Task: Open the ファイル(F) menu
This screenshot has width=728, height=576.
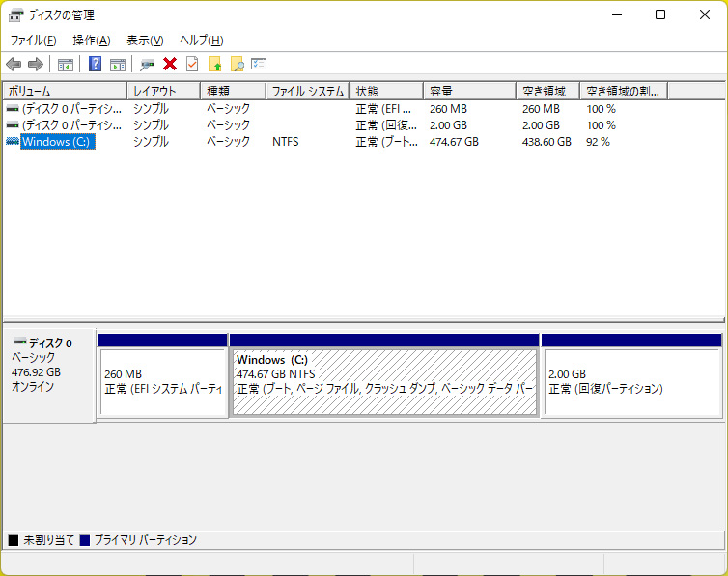Action: [x=33, y=41]
